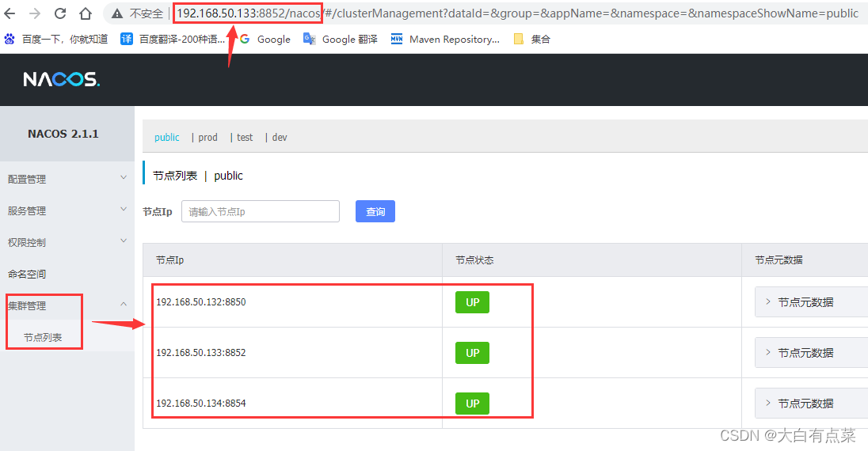The width and height of the screenshot is (868, 451).
Task: Click the NACOS logo in the header
Action: pyautogui.click(x=62, y=80)
